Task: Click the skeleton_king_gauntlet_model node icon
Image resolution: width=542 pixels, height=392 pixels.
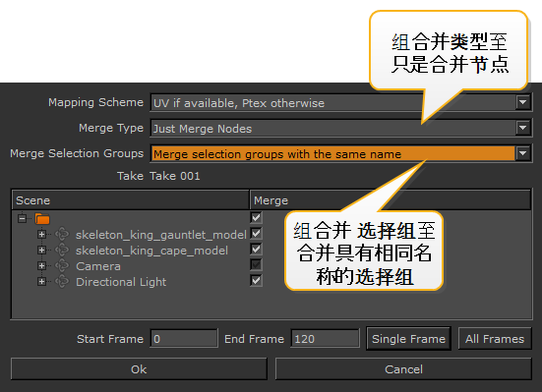Action: (x=62, y=234)
